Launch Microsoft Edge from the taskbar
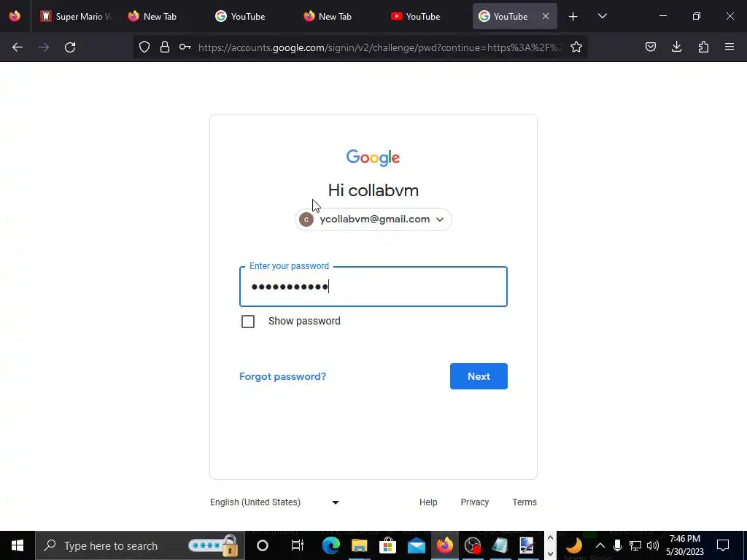 [330, 545]
